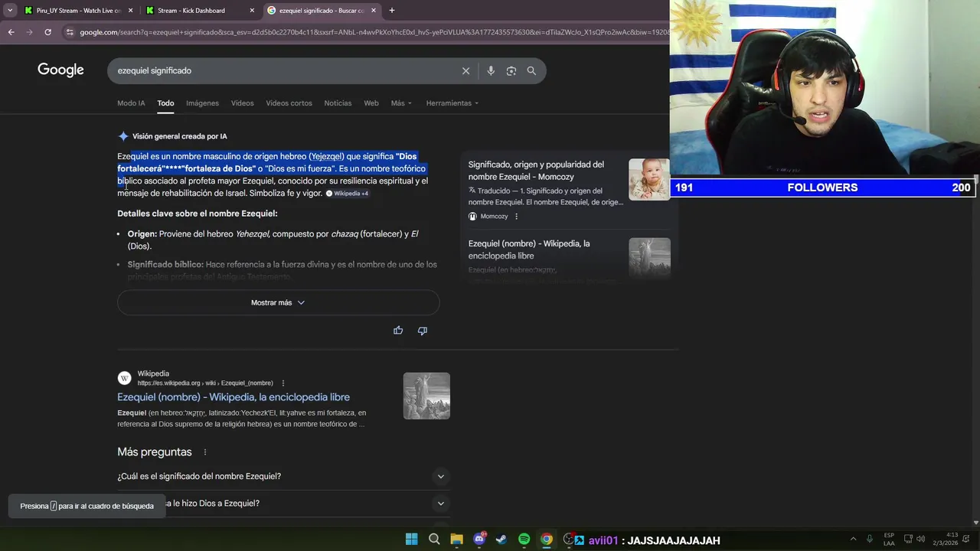Screen dimensions: 980x551
Task: Select the Noticias search tab
Action: (338, 103)
